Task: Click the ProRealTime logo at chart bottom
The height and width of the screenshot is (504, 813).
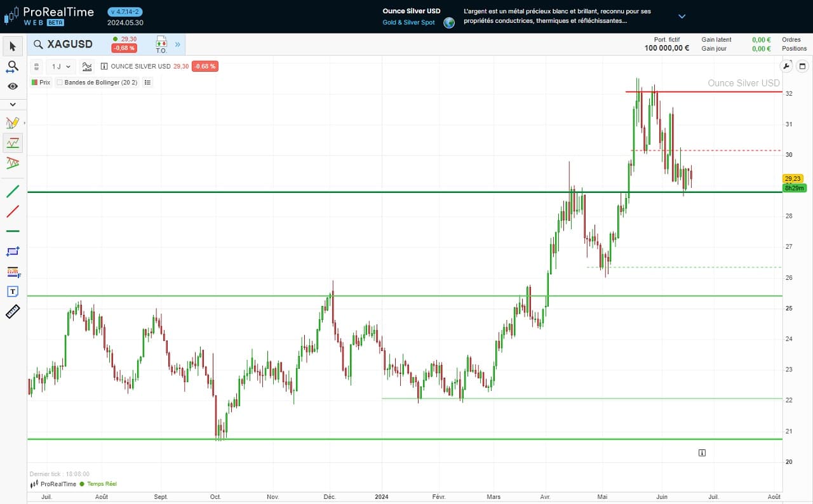Action: click(53, 484)
